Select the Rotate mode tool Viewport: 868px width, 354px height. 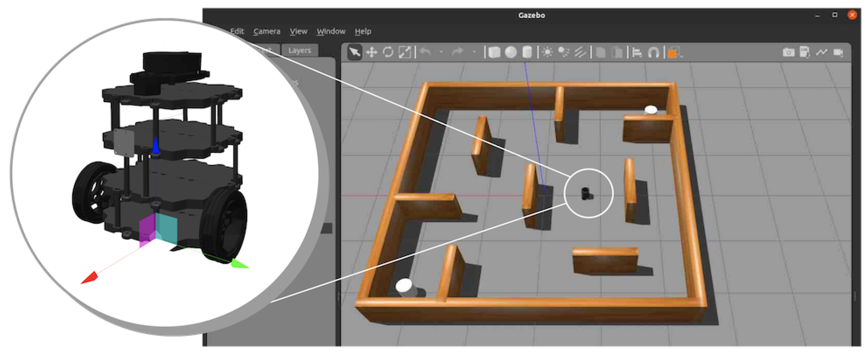click(x=388, y=52)
